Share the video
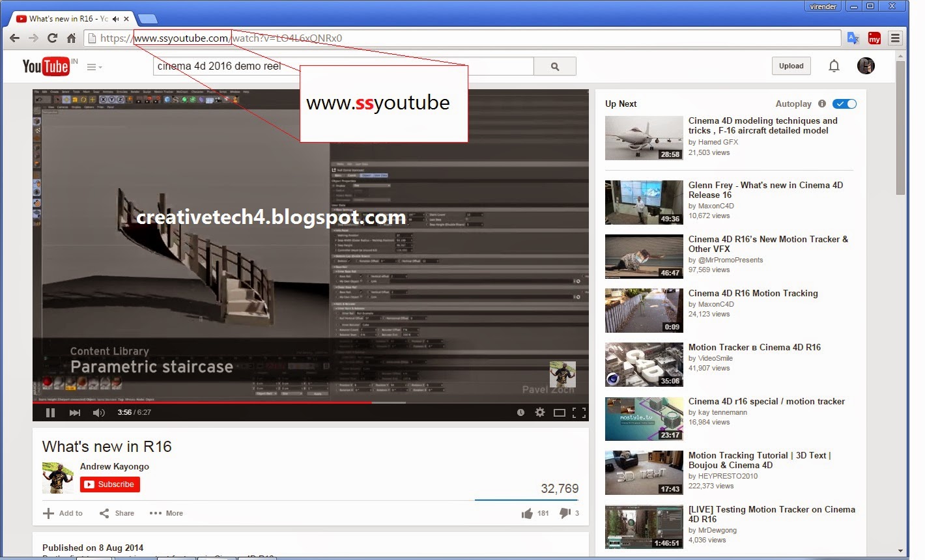This screenshot has height=560, width=925. [x=117, y=513]
